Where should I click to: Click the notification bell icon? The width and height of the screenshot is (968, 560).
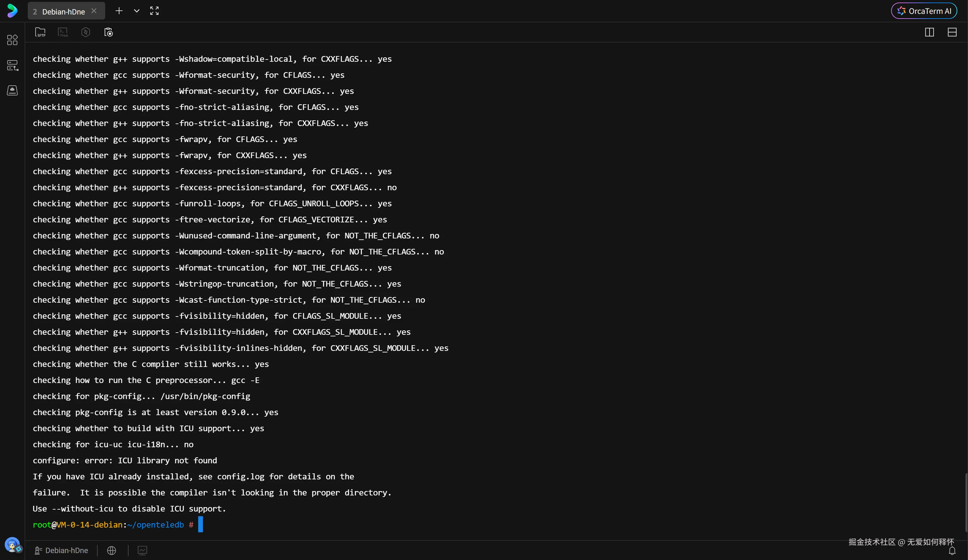click(x=952, y=551)
